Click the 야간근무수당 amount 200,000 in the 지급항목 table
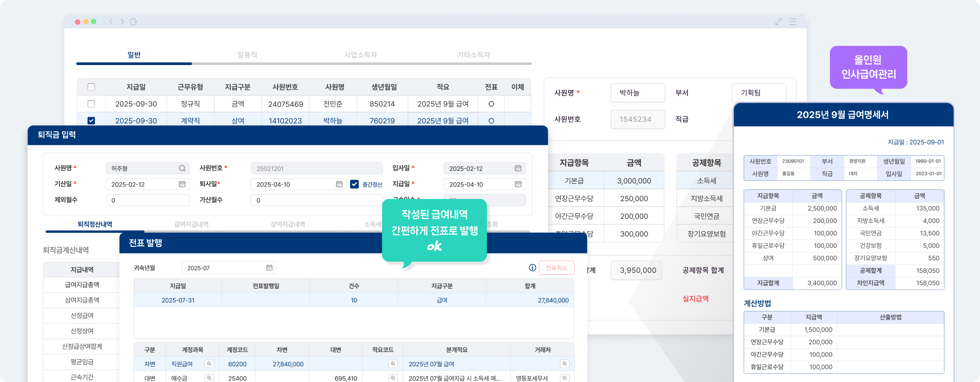Image resolution: width=980 pixels, height=382 pixels. click(634, 216)
